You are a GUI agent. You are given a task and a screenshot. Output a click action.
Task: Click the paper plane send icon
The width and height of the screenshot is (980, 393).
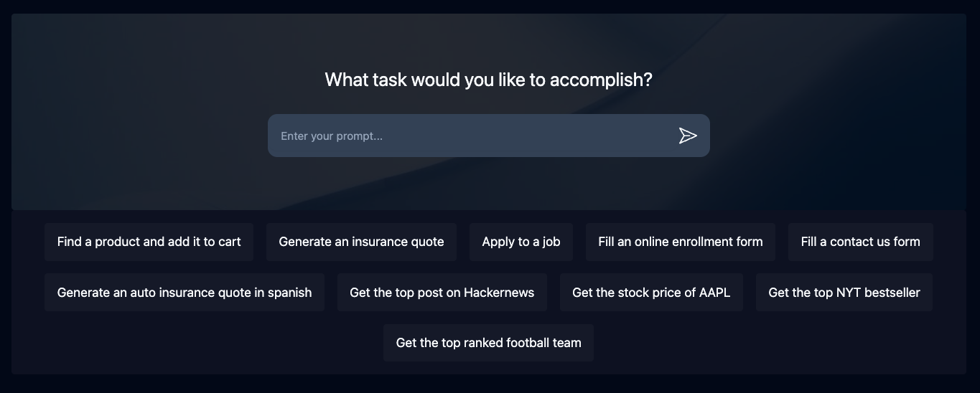click(688, 136)
